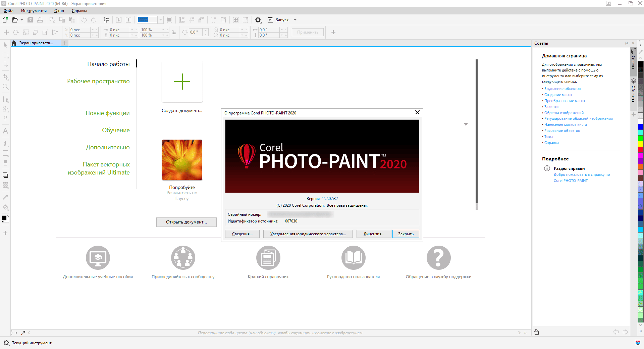Click the foreground/background color control
The height and width of the screenshot is (349, 644).
pyautogui.click(x=5, y=219)
